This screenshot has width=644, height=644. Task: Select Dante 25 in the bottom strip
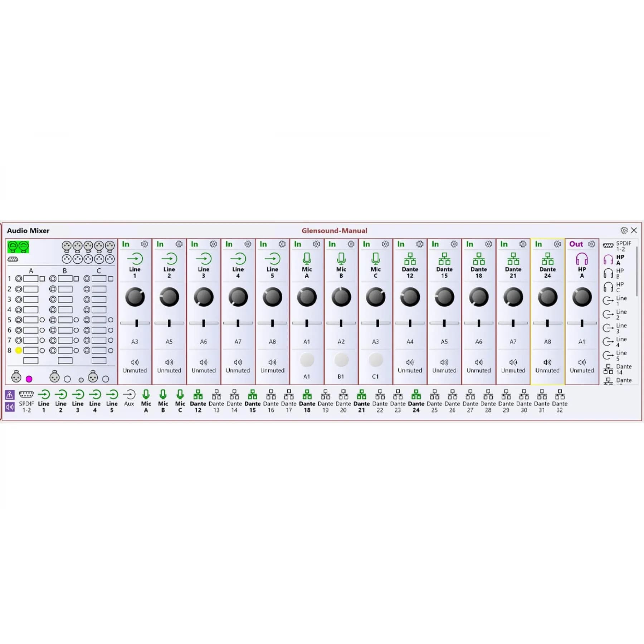434,401
